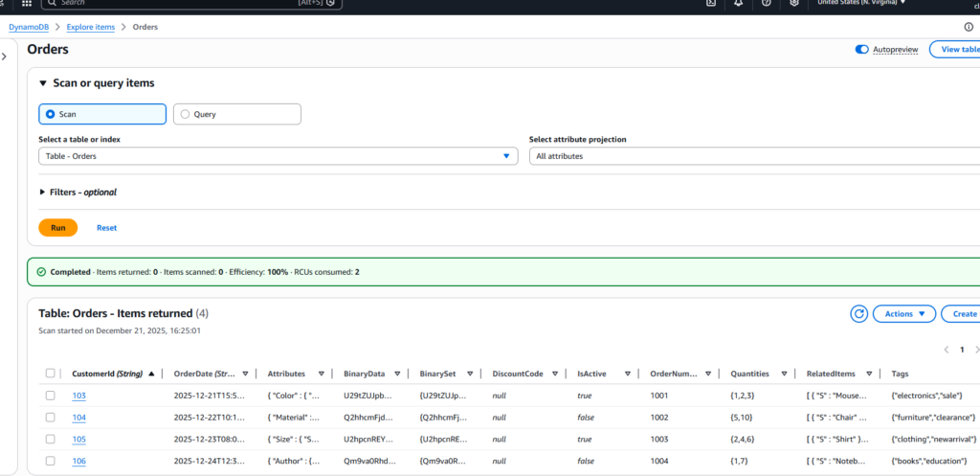Open the notifications bell

[x=739, y=3]
